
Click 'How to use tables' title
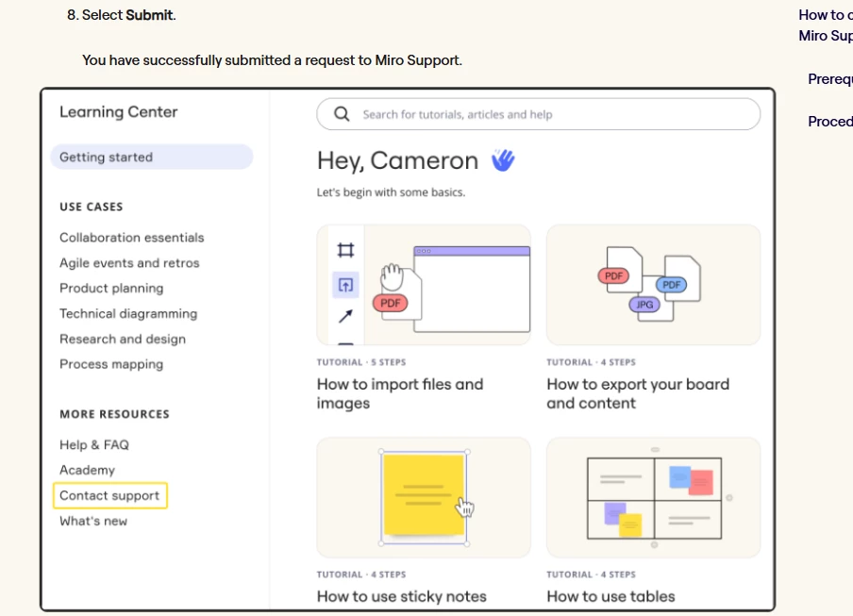(x=610, y=596)
